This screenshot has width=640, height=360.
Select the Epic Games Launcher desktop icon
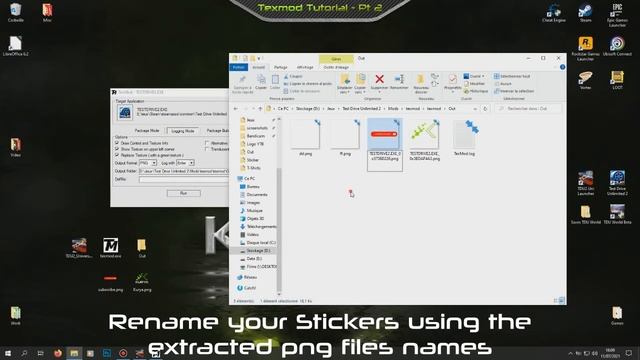point(617,16)
